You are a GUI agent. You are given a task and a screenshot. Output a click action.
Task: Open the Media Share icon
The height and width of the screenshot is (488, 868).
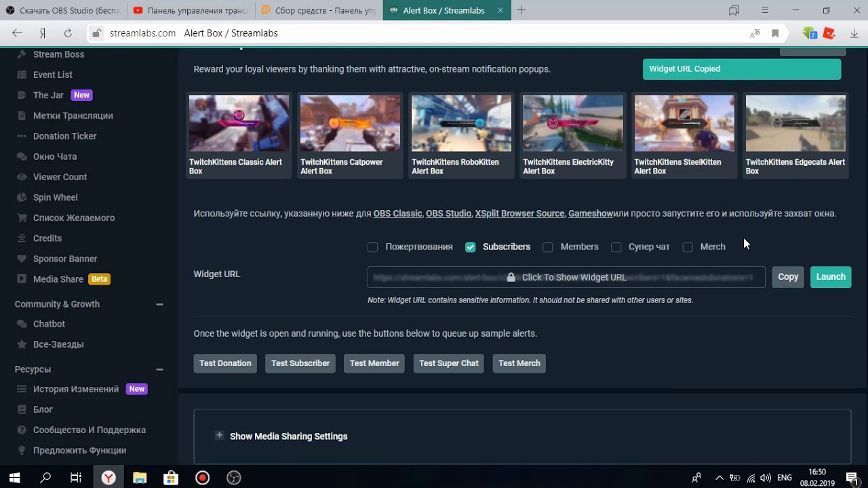point(20,279)
